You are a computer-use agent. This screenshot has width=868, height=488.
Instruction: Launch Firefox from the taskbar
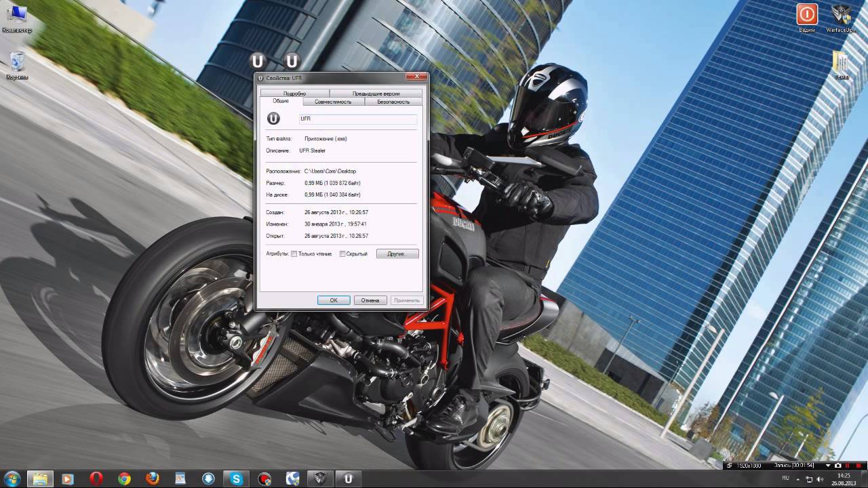(152, 479)
